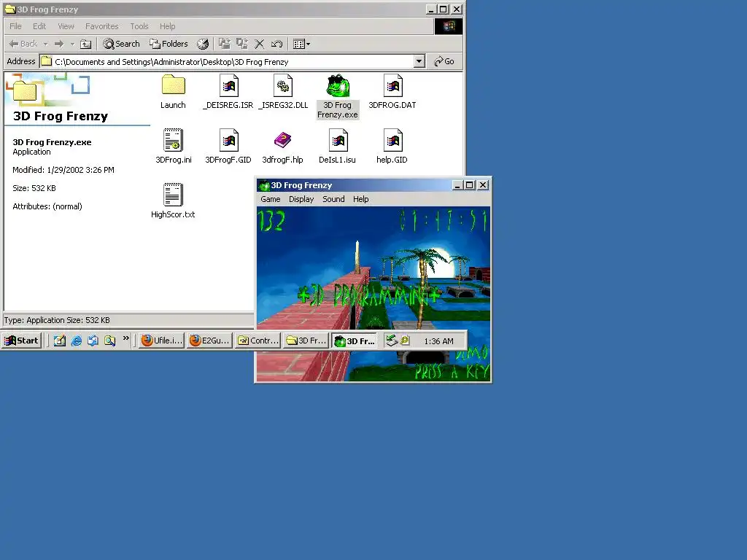
Task: Select the 3dfrogF.hlp help book icon
Action: point(283,140)
